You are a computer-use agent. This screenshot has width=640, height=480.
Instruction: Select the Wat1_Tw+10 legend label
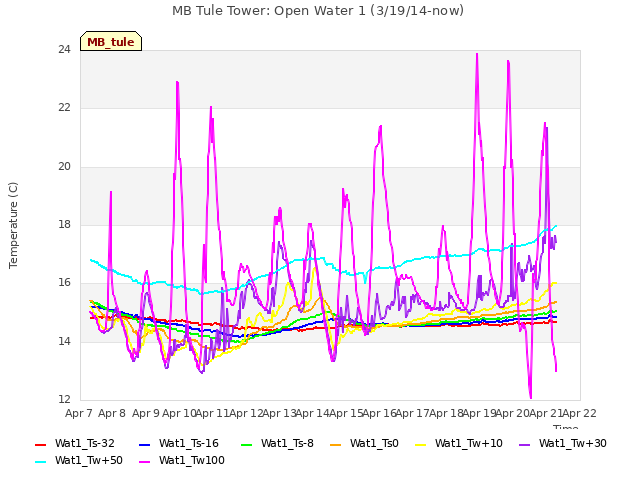pyautogui.click(x=469, y=443)
